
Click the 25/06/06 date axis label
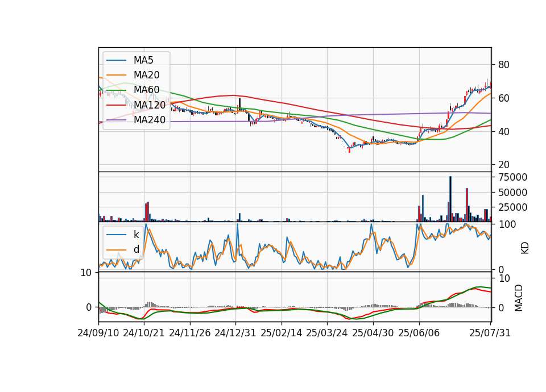[x=419, y=333]
